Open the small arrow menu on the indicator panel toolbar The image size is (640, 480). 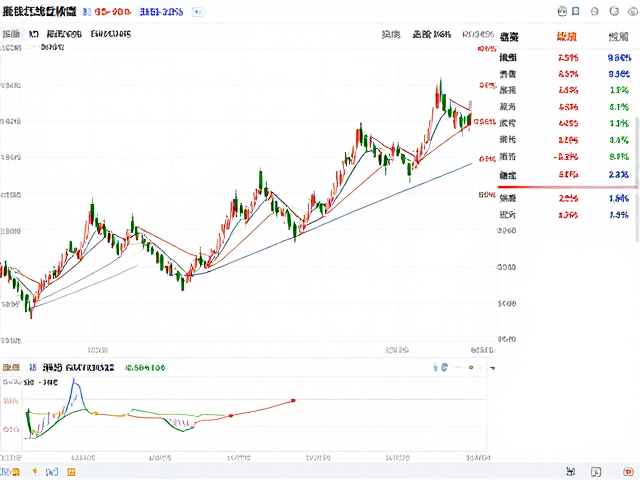tap(492, 368)
